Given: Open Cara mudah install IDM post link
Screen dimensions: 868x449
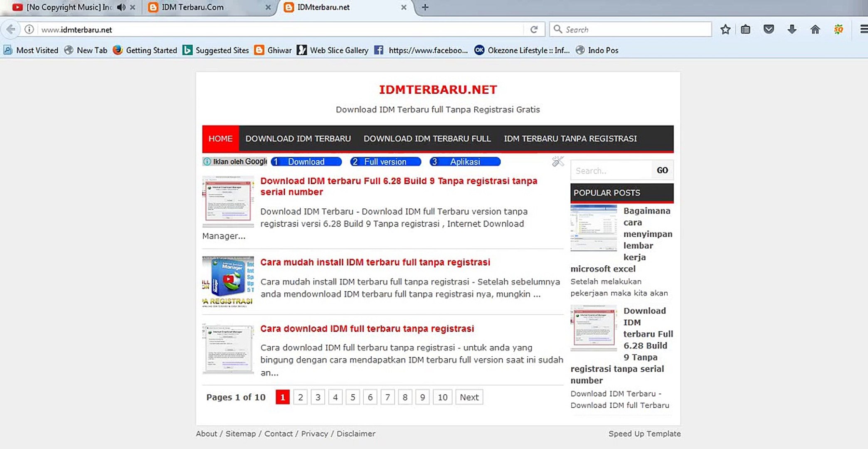Looking at the screenshot, I should (375, 262).
